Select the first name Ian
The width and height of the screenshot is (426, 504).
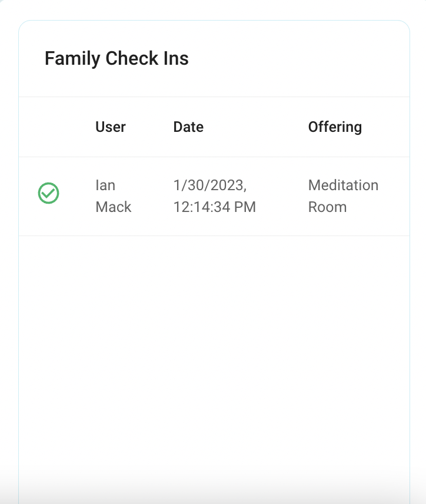point(105,185)
